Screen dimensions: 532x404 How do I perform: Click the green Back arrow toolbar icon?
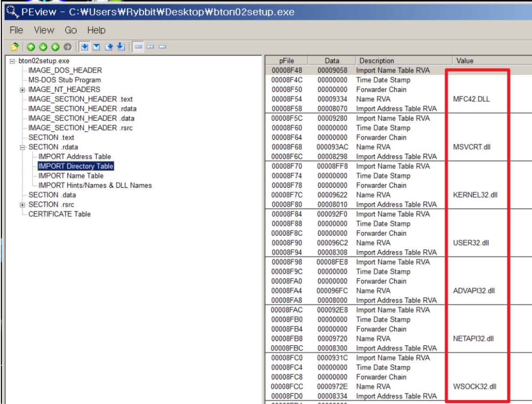(55, 47)
